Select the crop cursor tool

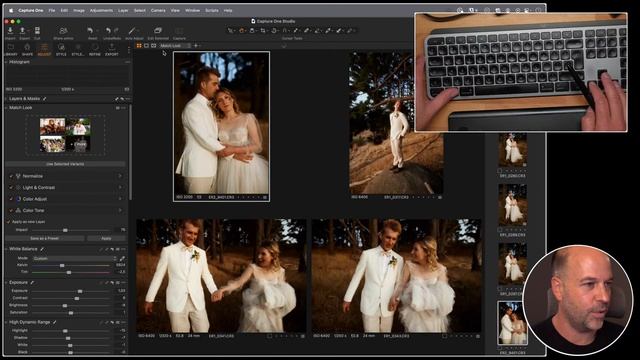(262, 31)
